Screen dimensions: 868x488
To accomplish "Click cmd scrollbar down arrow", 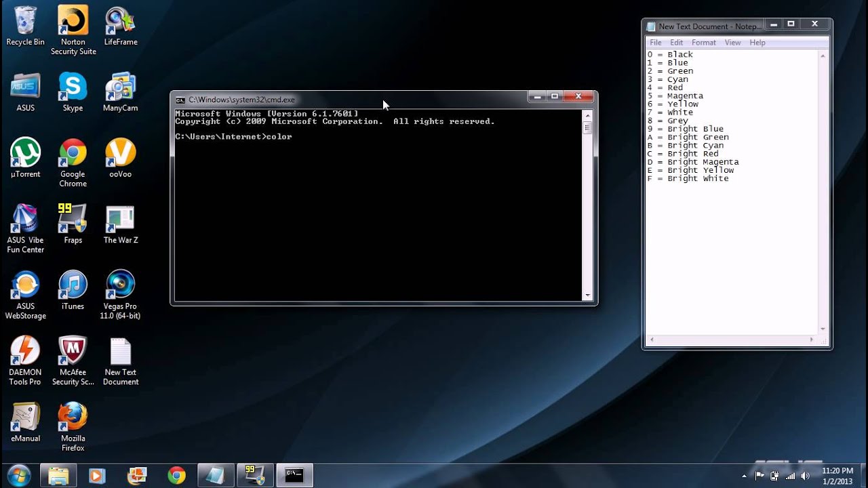I will [587, 296].
